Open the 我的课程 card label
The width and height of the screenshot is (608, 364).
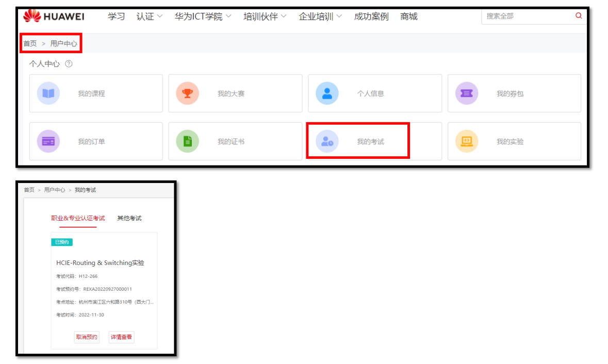[x=91, y=93]
